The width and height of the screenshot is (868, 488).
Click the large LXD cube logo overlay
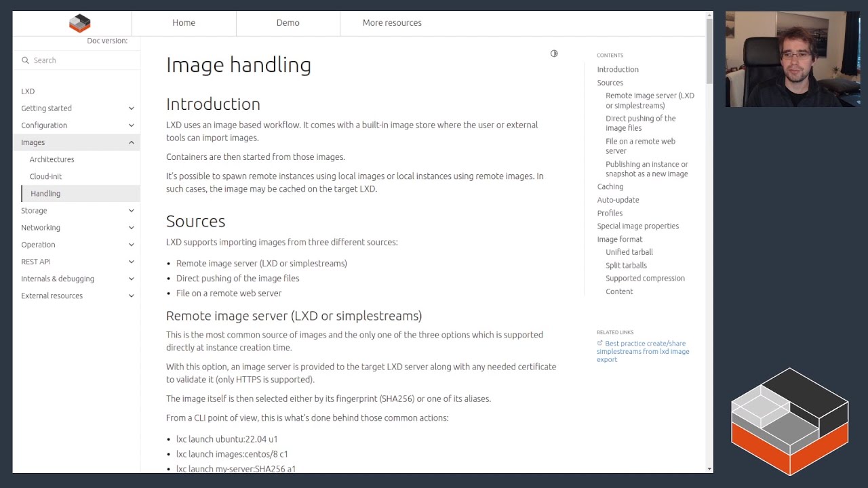(x=789, y=422)
